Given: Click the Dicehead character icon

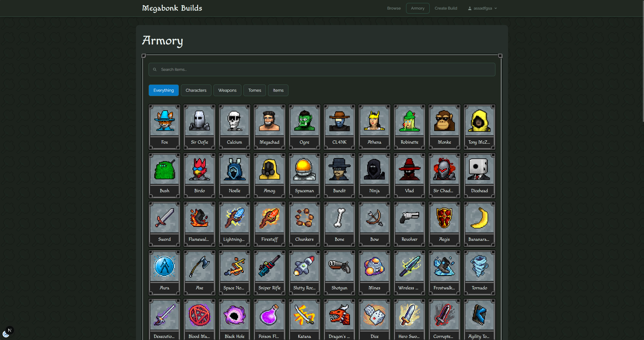Looking at the screenshot, I should pyautogui.click(x=479, y=169).
